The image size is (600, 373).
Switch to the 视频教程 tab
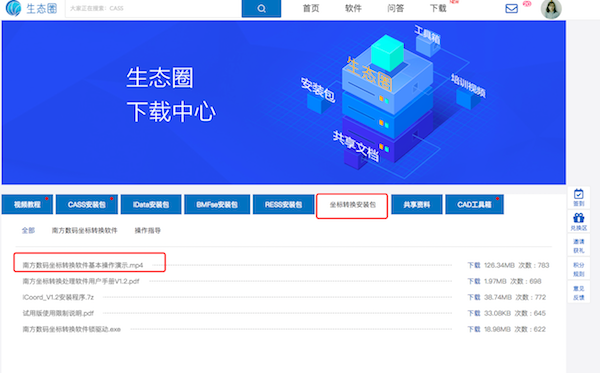(27, 205)
